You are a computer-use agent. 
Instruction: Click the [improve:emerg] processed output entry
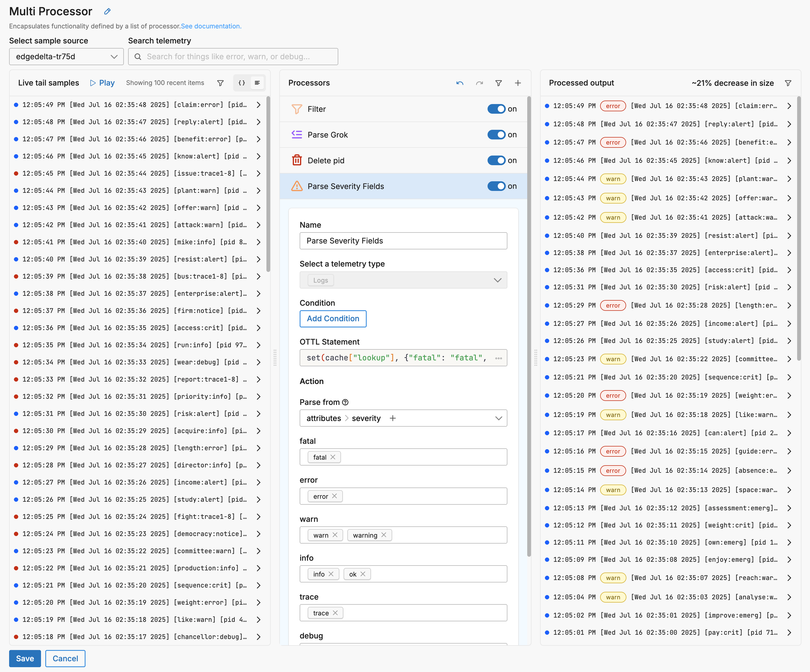[x=668, y=615]
